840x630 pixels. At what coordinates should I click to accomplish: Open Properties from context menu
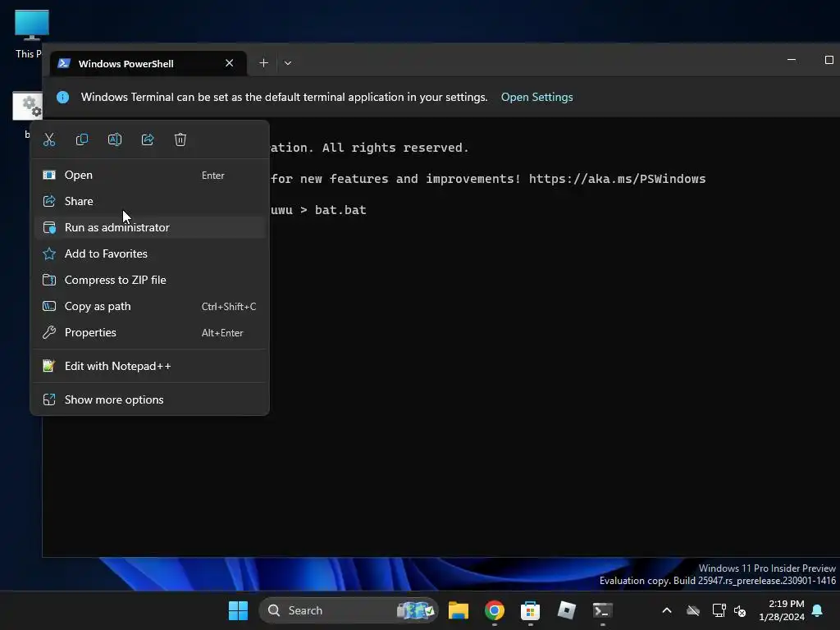149,333
